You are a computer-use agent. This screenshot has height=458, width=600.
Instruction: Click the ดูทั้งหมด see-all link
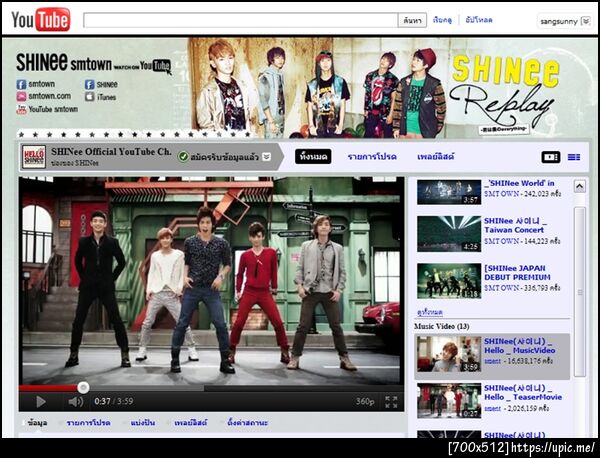pyautogui.click(x=430, y=313)
